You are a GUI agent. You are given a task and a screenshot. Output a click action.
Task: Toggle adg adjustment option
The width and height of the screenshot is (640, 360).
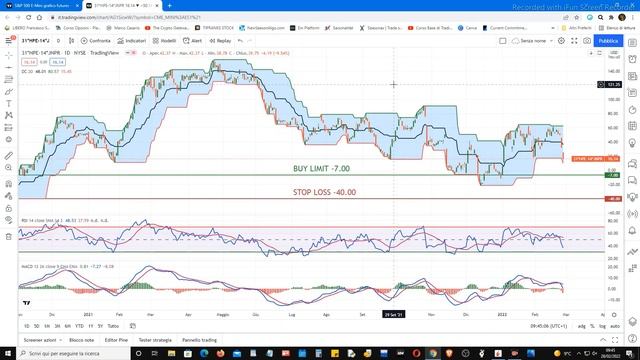[582, 326]
